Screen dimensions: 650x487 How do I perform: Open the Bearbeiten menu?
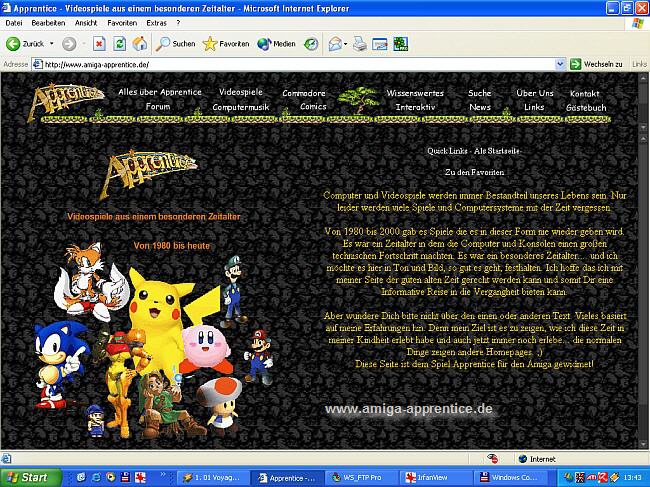48,23
